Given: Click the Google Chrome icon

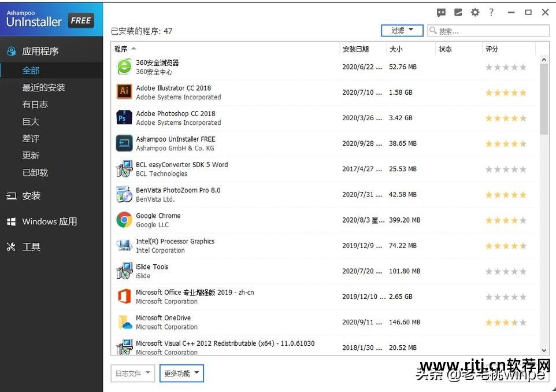Looking at the screenshot, I should coord(124,220).
